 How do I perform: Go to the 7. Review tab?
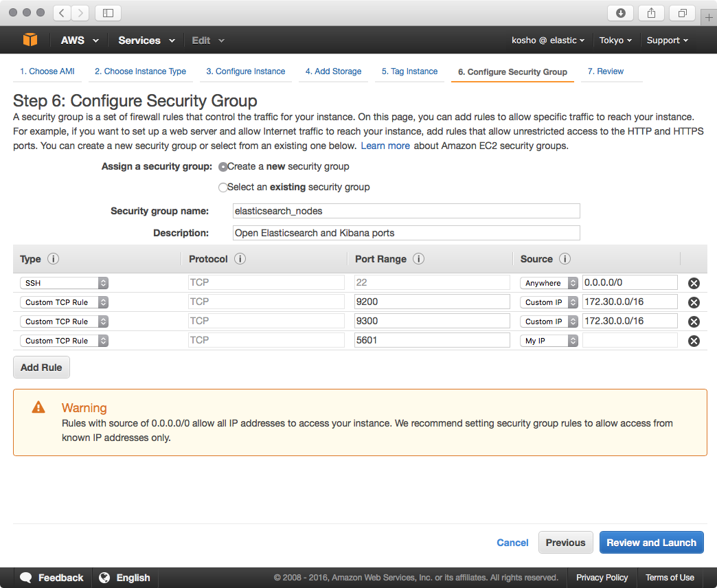(x=605, y=71)
